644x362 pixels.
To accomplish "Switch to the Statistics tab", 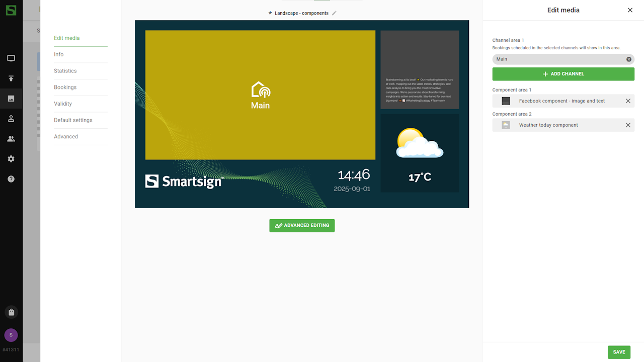I will pyautogui.click(x=65, y=71).
